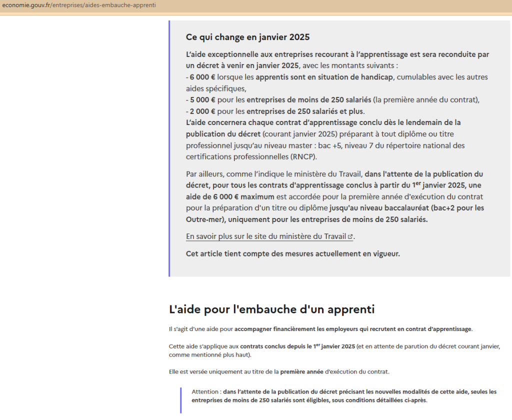512x420 pixels.
Task: Click the 'Ce qui change en janvier 2025' heading
Action: 247,37
